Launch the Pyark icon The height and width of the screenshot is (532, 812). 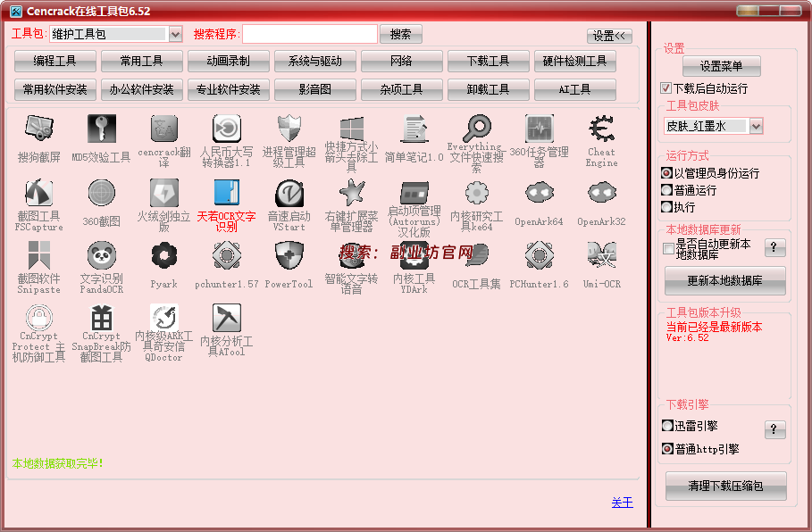point(164,255)
